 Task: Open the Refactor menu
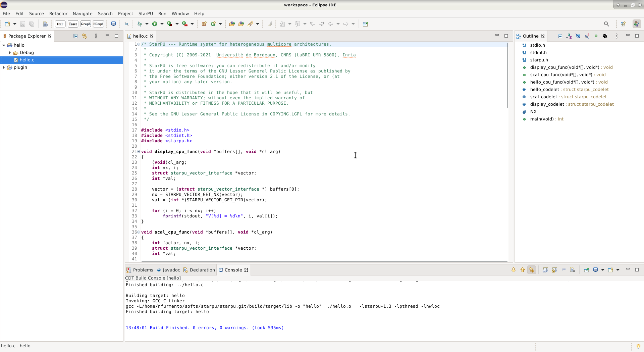pos(58,13)
